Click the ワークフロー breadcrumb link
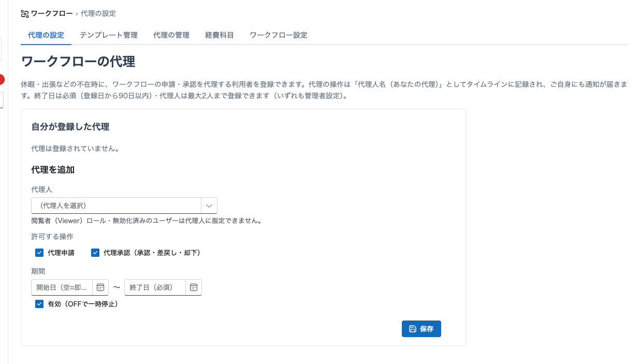Screen dimensions: 640x364 pyautogui.click(x=52, y=13)
